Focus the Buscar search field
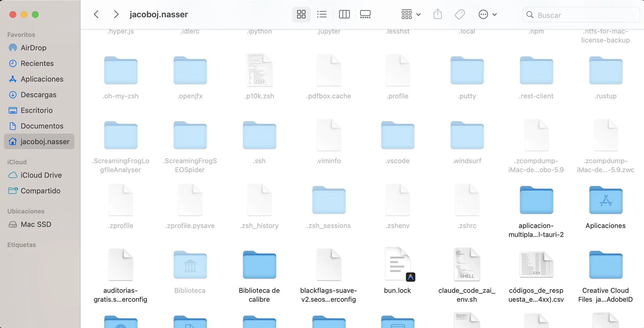The height and width of the screenshot is (328, 644). point(581,15)
